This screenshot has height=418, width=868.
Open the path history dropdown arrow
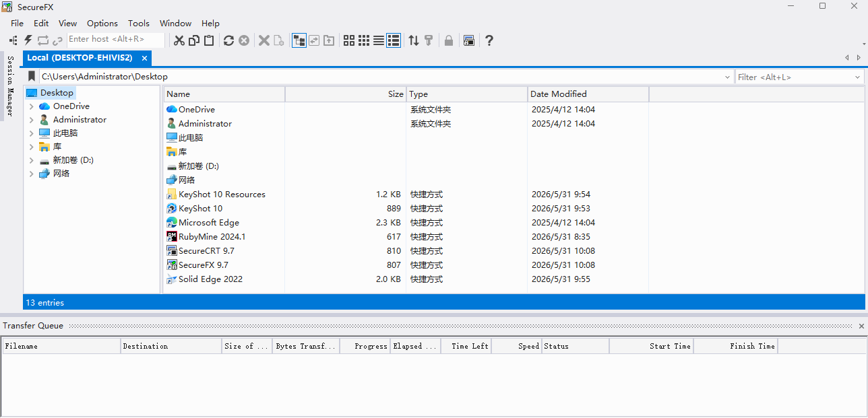click(x=727, y=77)
